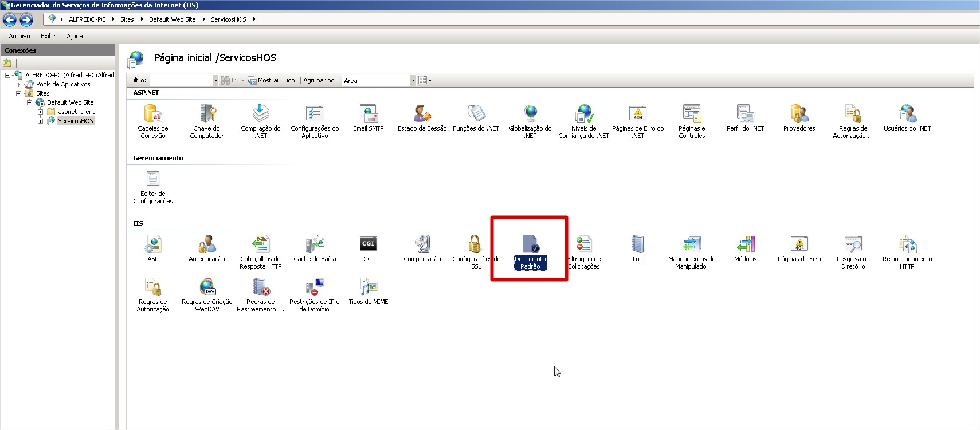This screenshot has height=430, width=980.
Task: Open Regras de Criação WebDAV
Action: pos(206,288)
